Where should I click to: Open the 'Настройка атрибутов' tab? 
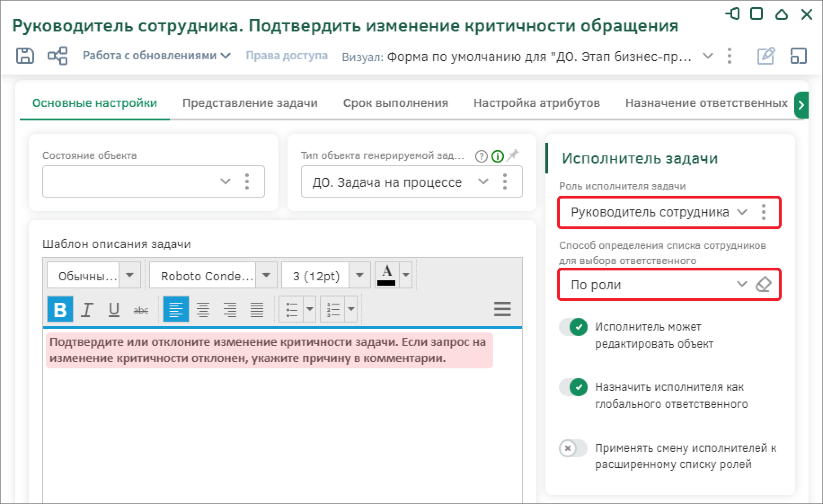tap(537, 103)
